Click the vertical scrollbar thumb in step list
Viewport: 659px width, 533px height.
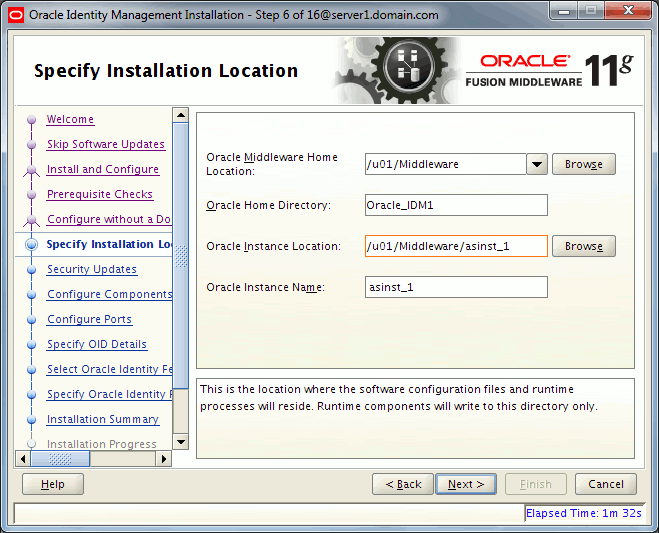[181, 256]
